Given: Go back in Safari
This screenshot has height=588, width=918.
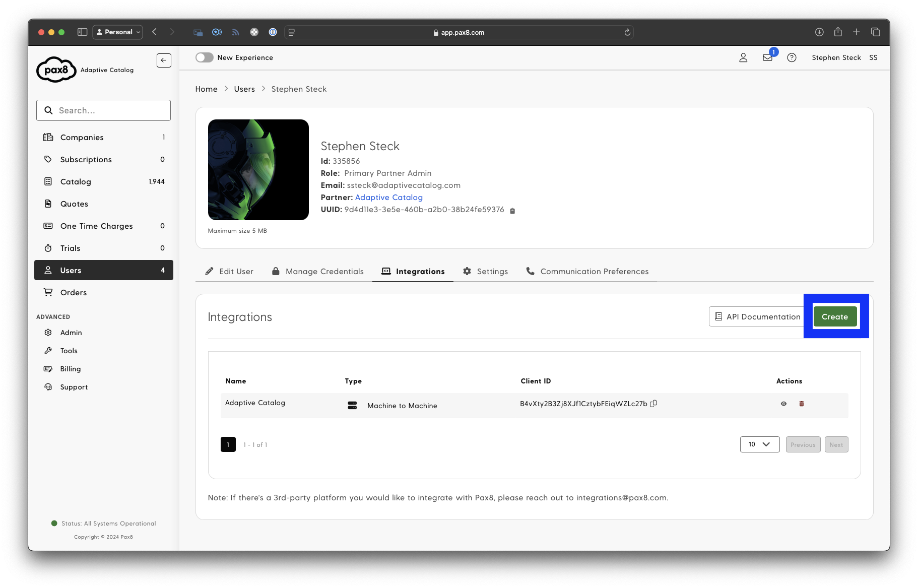Looking at the screenshot, I should (155, 32).
